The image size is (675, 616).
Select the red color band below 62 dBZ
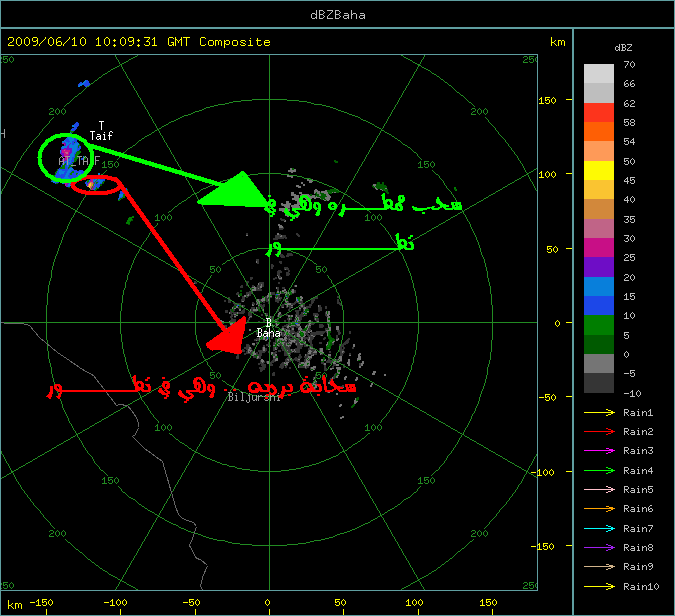(599, 112)
